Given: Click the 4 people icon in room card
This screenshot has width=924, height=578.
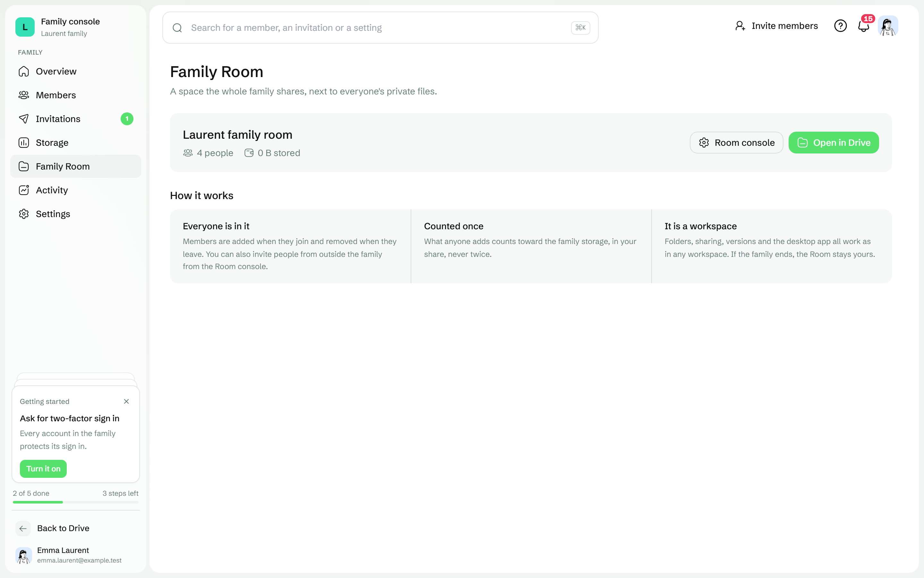Looking at the screenshot, I should point(188,153).
